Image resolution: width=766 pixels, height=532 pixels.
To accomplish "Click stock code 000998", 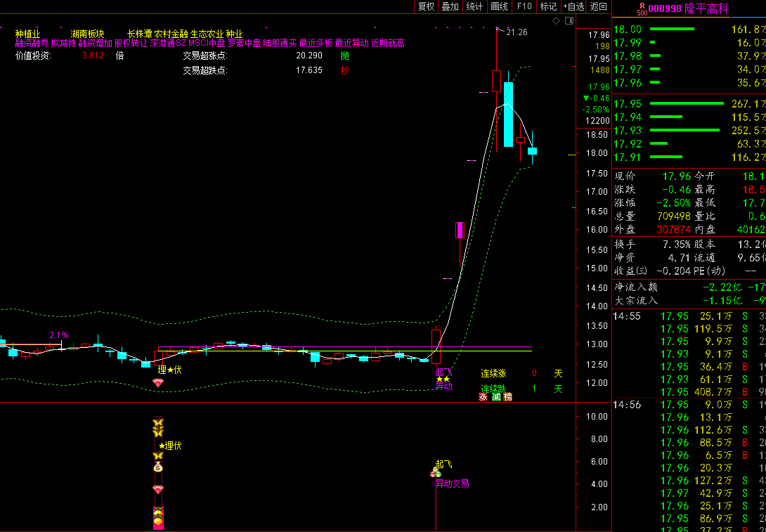I will click(665, 8).
